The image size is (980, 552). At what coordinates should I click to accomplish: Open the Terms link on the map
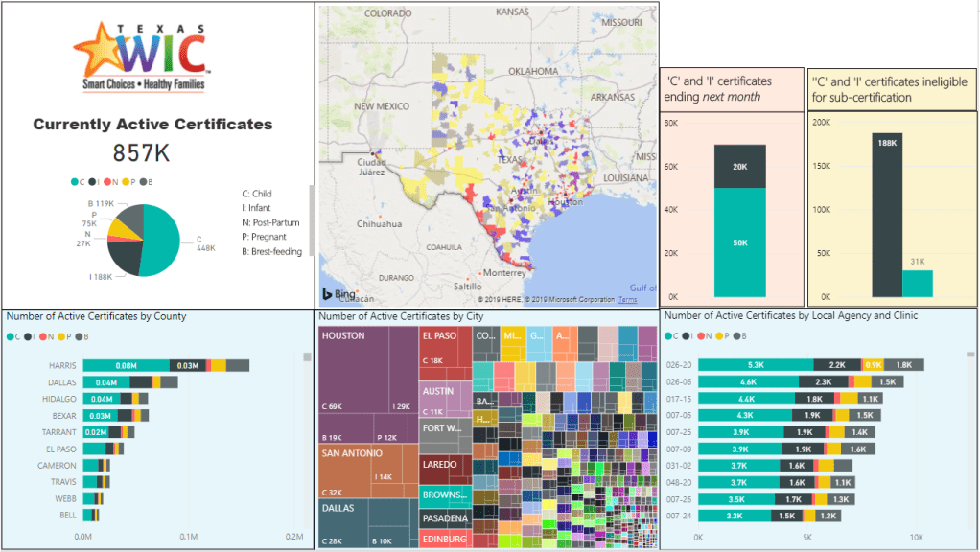pos(627,300)
